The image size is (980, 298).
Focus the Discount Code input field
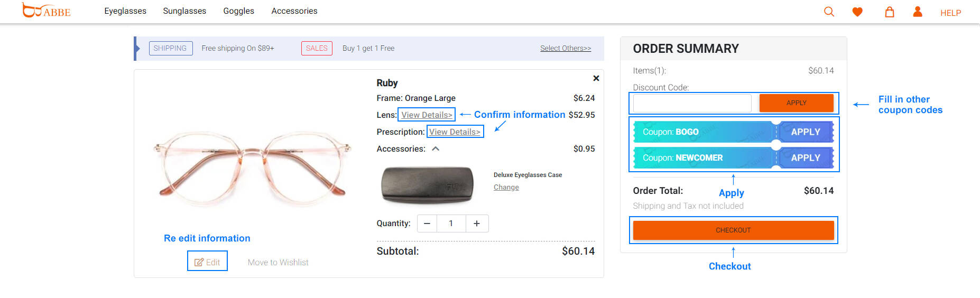[692, 103]
